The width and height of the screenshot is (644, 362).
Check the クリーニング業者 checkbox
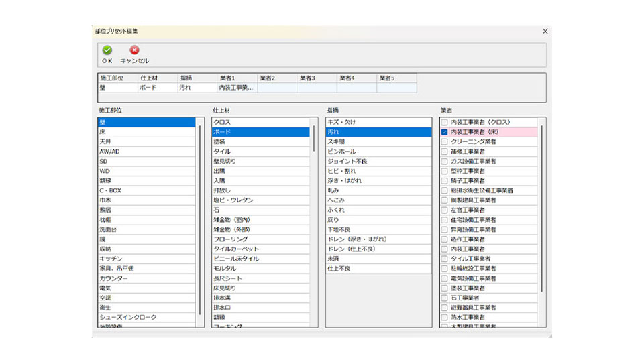(444, 142)
